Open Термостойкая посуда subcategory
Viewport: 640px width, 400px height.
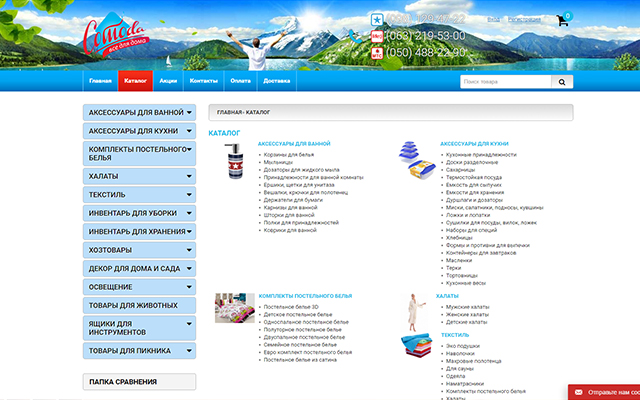[x=474, y=178]
